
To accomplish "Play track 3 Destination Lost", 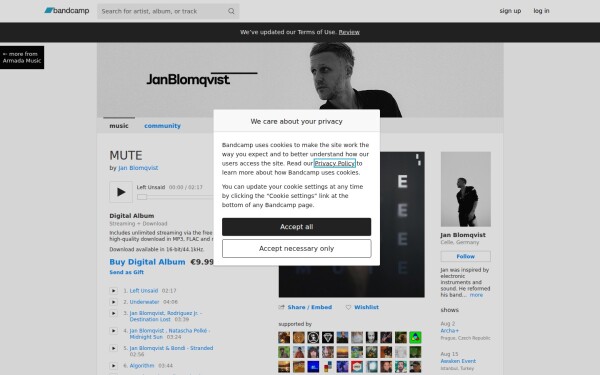I will pyautogui.click(x=114, y=313).
